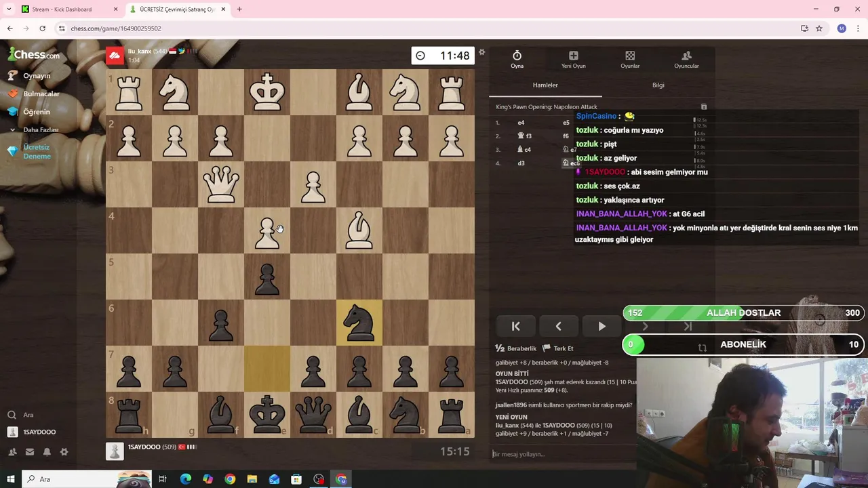The image size is (868, 488).
Task: Offer a draw with Beraberlik
Action: click(516, 348)
